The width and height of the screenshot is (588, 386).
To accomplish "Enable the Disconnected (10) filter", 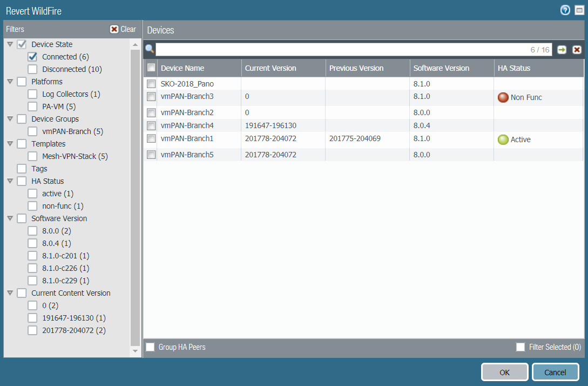I will 32,69.
